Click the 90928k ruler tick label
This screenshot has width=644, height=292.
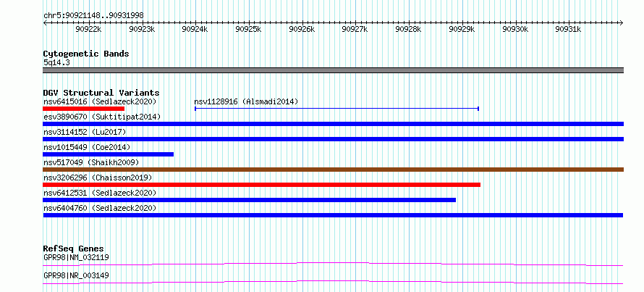click(x=408, y=29)
